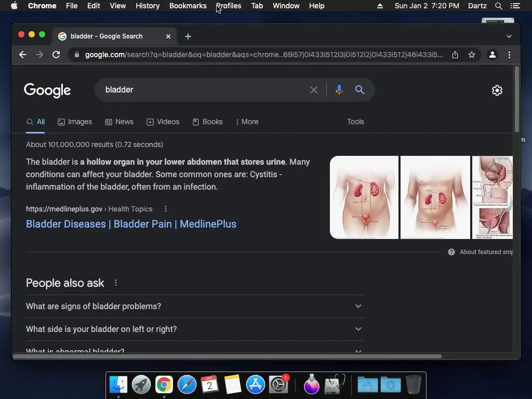Select the All results tab
The height and width of the screenshot is (399, 532).
[x=36, y=122]
